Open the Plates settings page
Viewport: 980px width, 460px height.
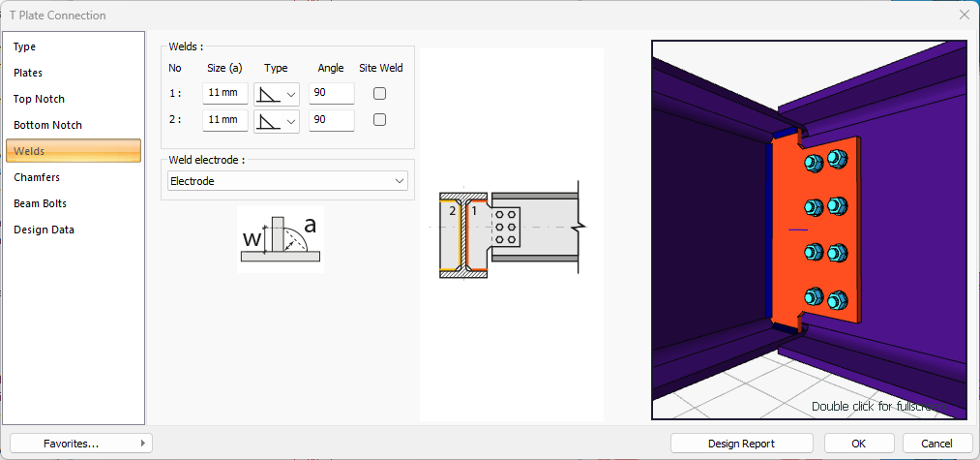tap(28, 73)
